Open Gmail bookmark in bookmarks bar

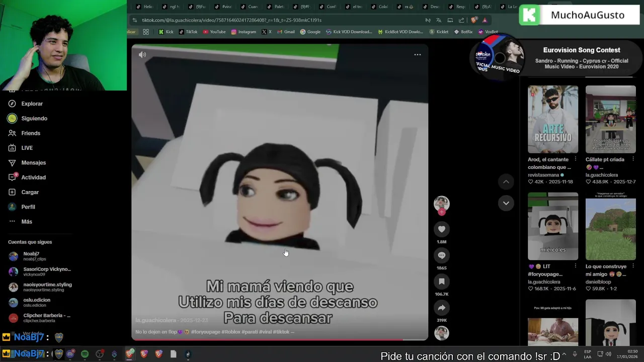[286, 32]
